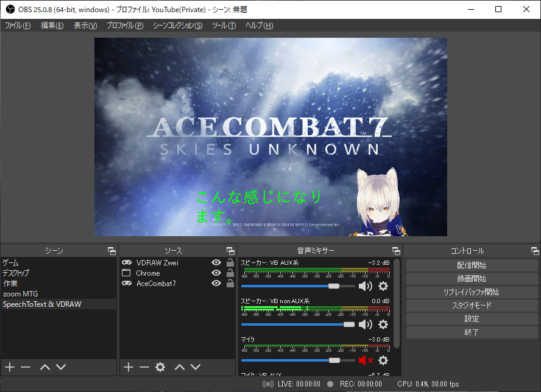Move selected scene up
Screen dimensions: 541x392
click(45, 367)
